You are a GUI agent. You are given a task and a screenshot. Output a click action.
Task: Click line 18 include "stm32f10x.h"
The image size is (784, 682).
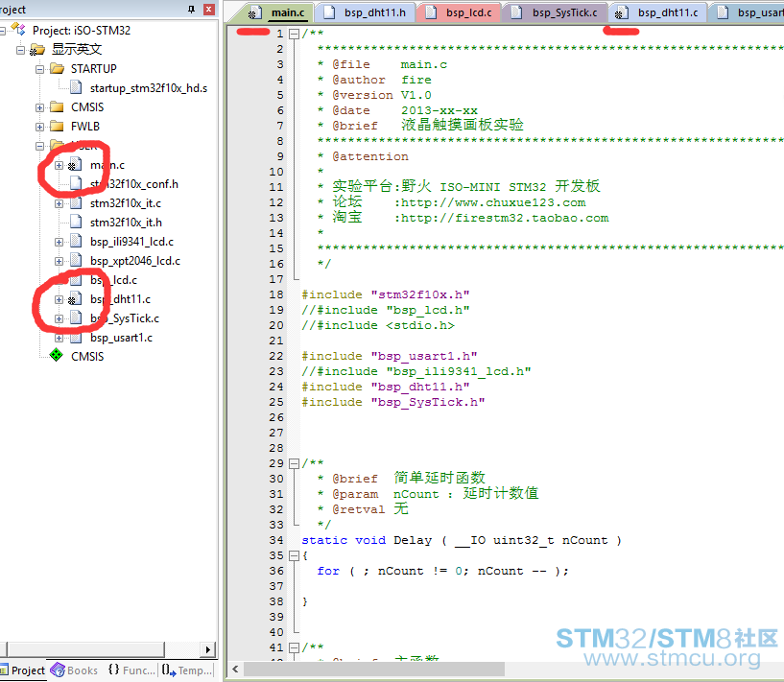[x=386, y=294]
